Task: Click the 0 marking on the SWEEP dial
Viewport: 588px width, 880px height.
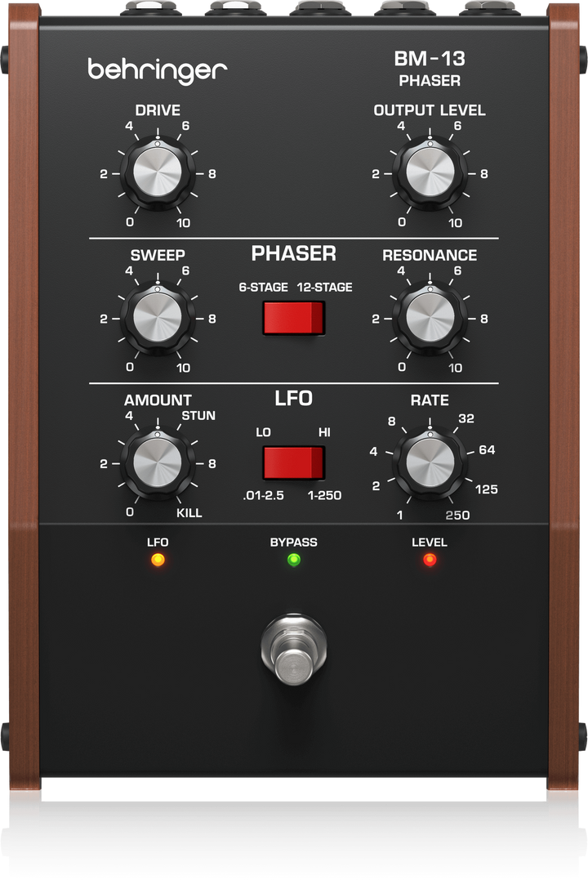Action: point(130,367)
